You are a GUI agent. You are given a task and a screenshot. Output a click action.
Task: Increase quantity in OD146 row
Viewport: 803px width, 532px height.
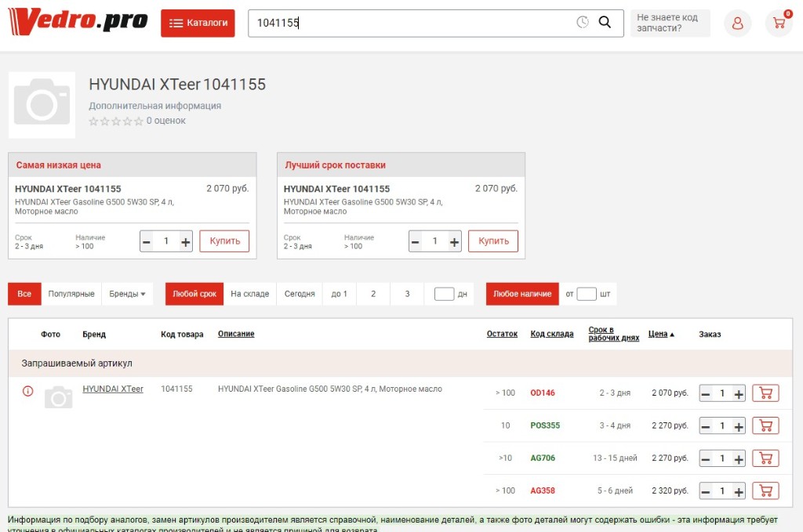pos(739,394)
